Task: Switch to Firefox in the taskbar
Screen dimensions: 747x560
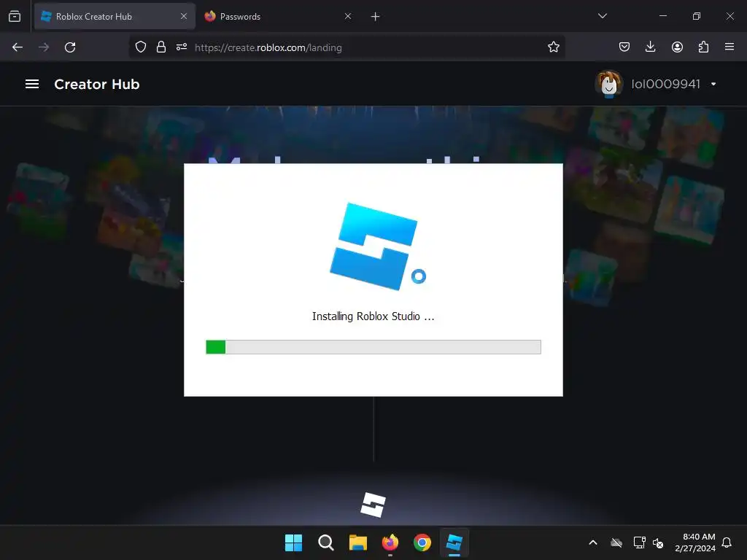Action: click(390, 542)
